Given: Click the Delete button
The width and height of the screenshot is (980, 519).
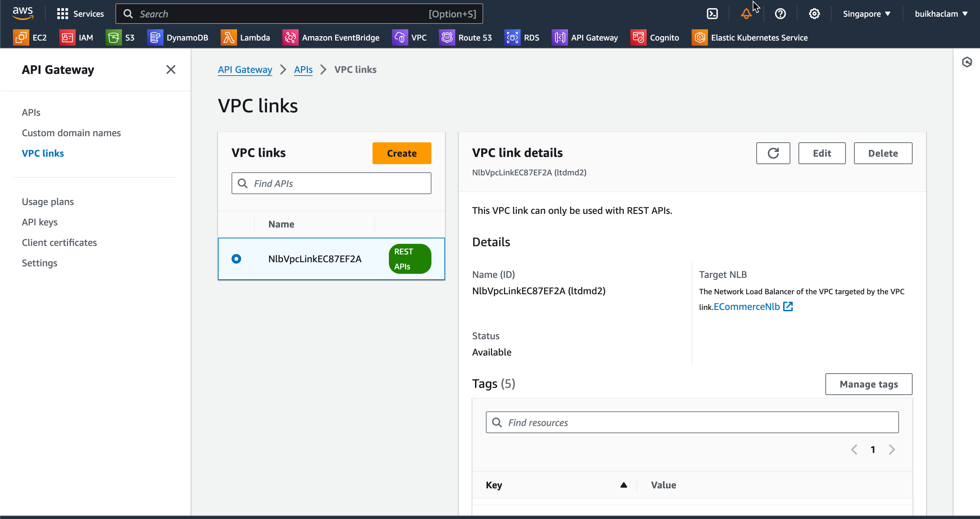Looking at the screenshot, I should (x=883, y=153).
